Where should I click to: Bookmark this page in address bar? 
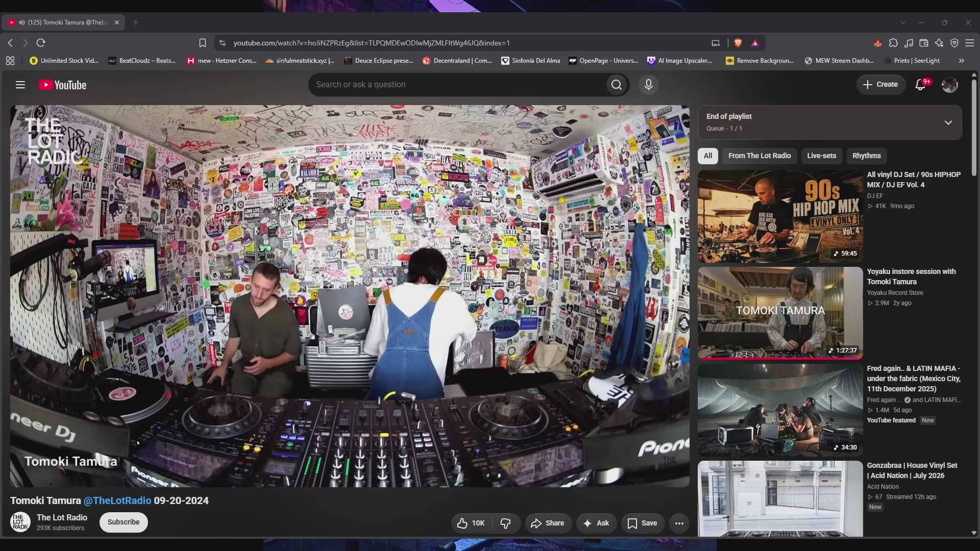[x=203, y=43]
